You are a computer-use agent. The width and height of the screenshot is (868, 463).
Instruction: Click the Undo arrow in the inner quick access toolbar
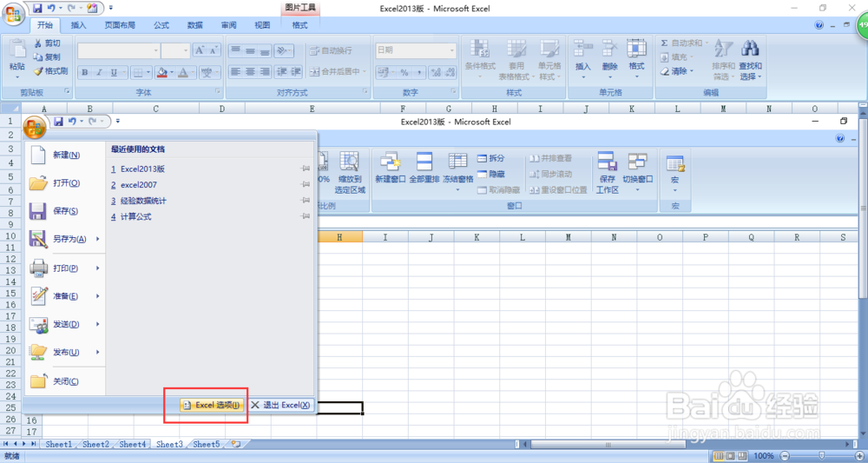(72, 122)
